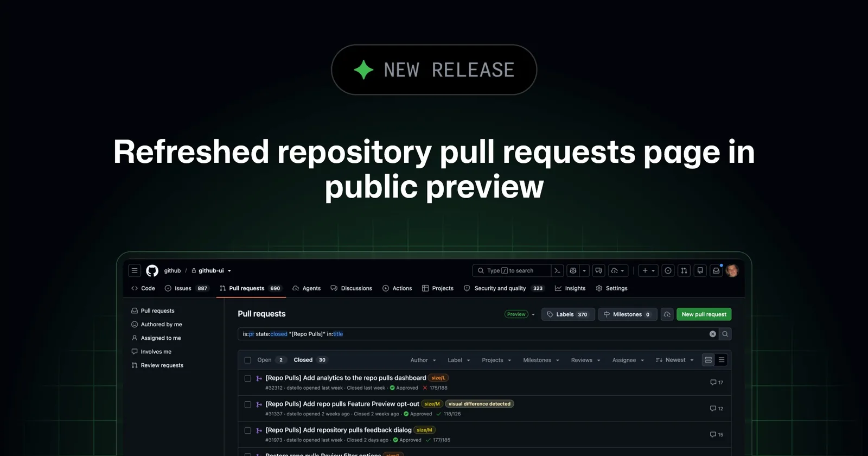Screen dimensions: 868x456
Task: Open Add analytics to repo pulls dashboard
Action: tap(346, 378)
